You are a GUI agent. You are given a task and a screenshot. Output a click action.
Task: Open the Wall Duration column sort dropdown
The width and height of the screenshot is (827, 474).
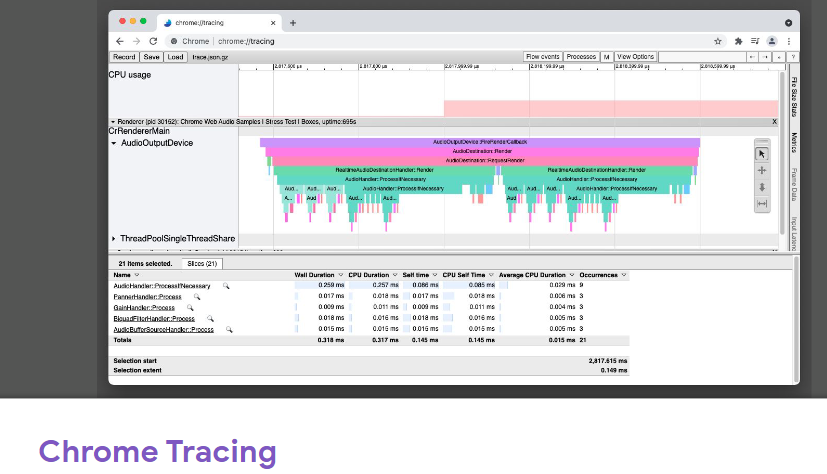click(342, 274)
